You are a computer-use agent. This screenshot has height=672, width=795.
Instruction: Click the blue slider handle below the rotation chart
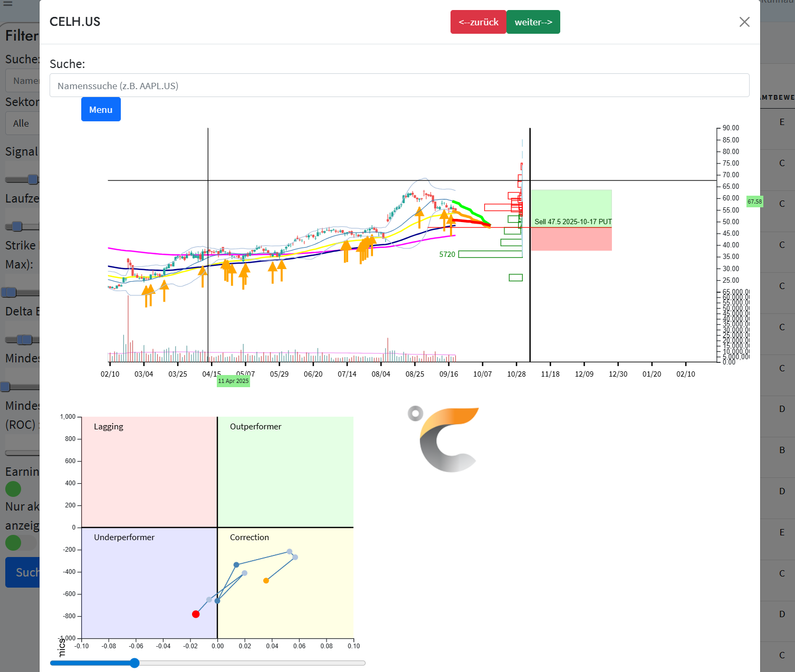point(135,663)
